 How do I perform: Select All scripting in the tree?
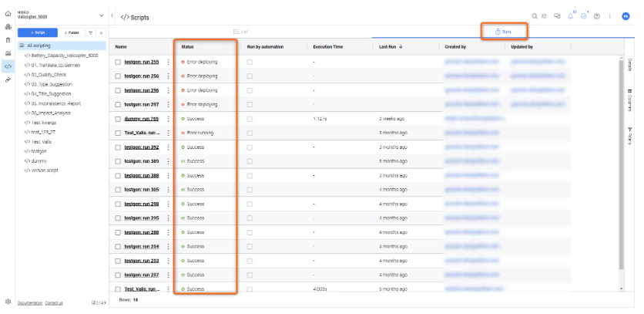tap(62, 46)
